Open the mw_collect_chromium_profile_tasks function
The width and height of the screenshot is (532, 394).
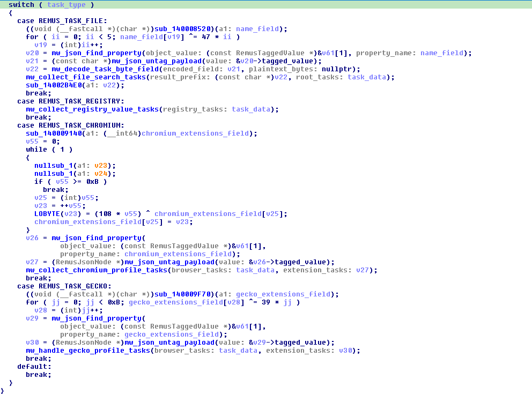97,270
